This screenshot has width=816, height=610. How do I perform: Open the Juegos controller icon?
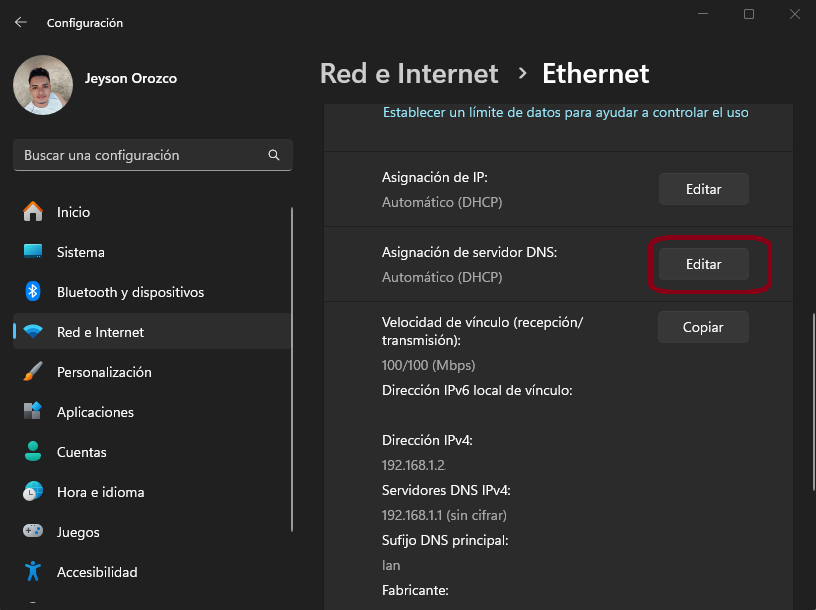pos(33,532)
